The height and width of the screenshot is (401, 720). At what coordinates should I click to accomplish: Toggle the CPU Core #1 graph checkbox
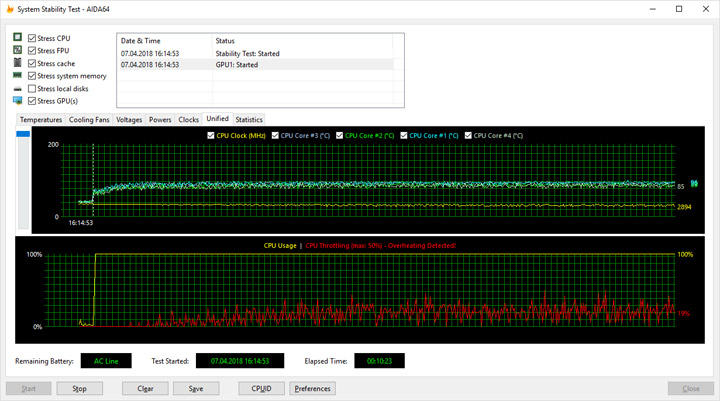point(404,136)
